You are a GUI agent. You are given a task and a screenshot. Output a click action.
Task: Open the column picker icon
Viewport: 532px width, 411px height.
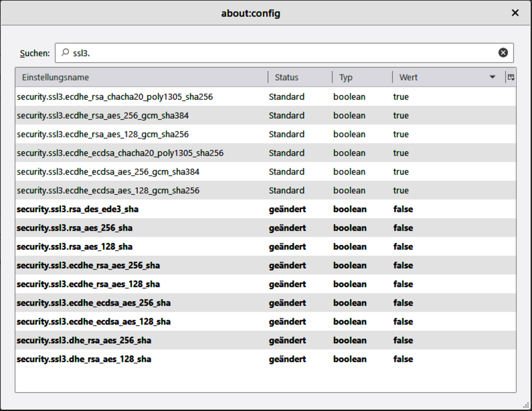coord(511,77)
